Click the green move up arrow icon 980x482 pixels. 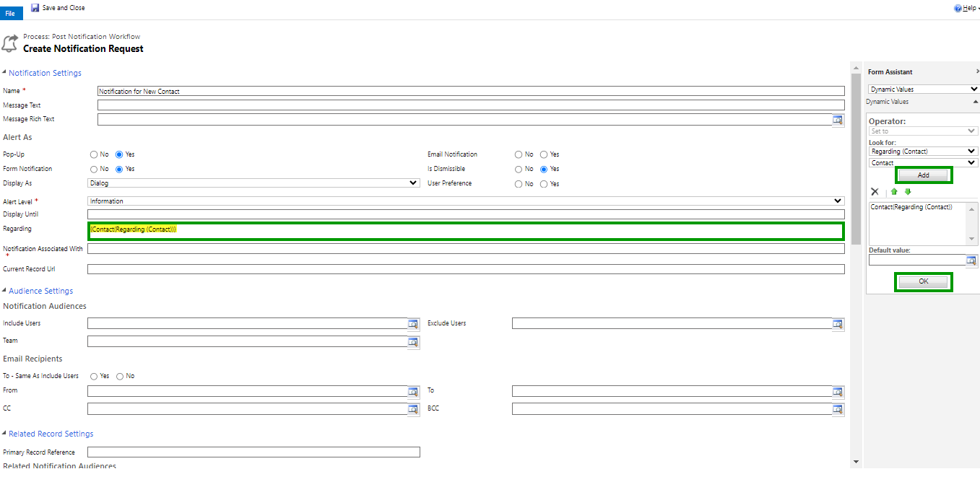pyautogui.click(x=893, y=192)
